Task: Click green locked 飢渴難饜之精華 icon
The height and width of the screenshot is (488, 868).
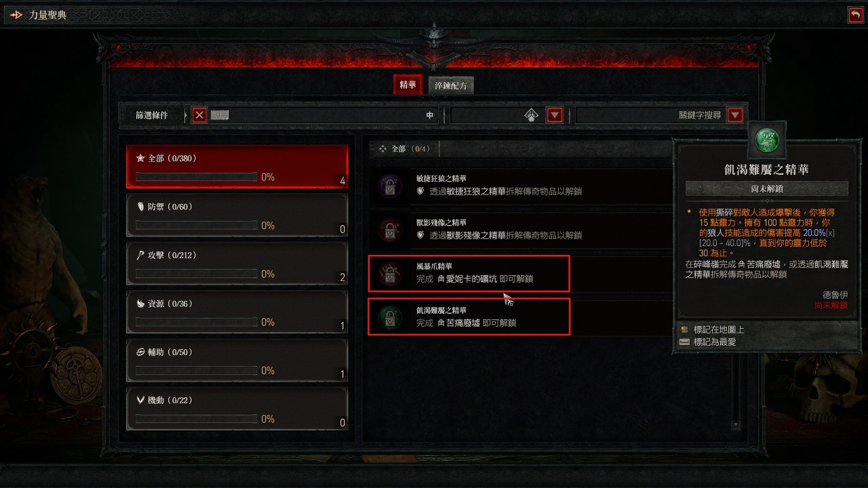Action: (x=390, y=317)
